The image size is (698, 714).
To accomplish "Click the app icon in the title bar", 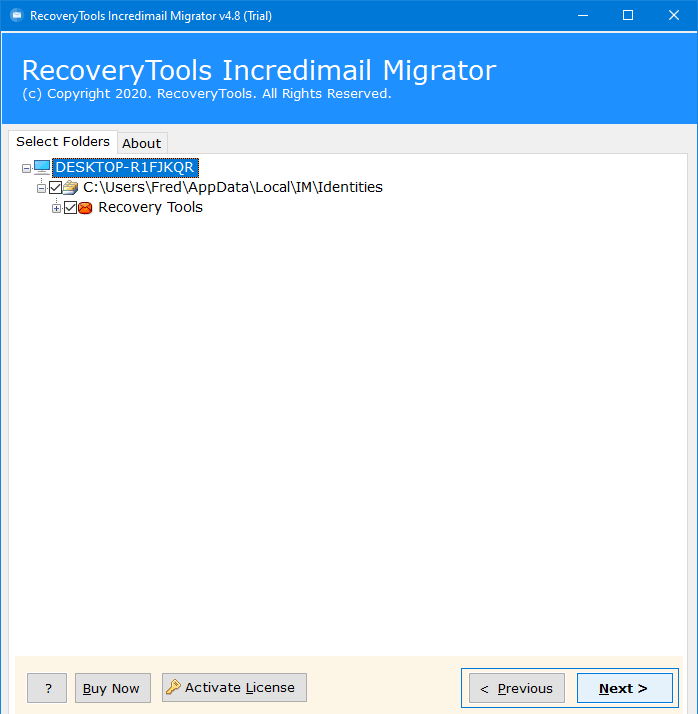I will [x=17, y=15].
